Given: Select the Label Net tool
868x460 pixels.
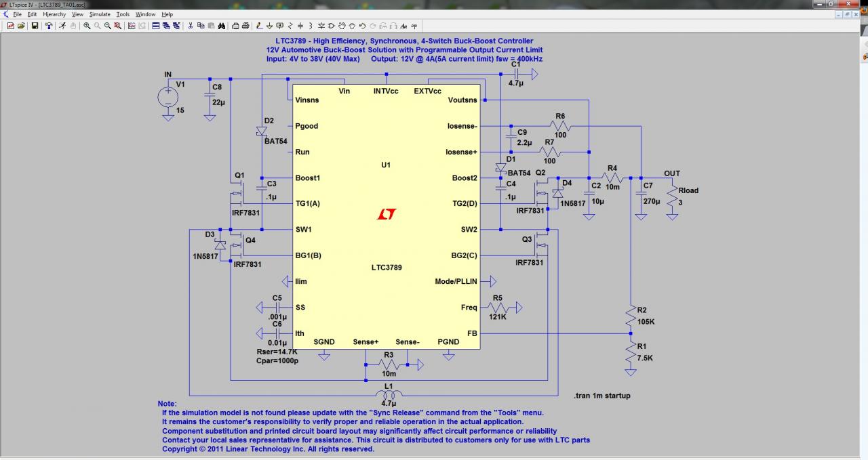Looking at the screenshot, I should [279, 26].
